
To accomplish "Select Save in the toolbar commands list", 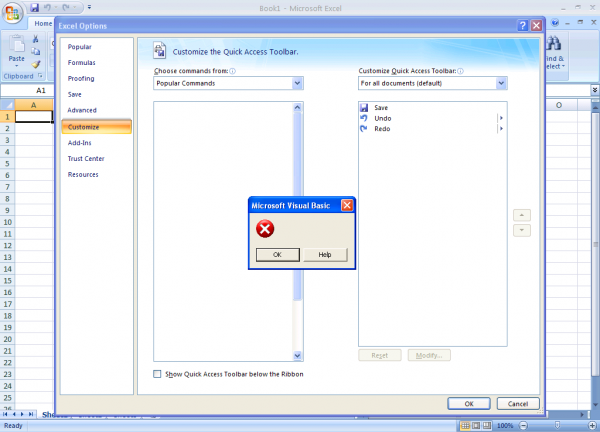I will pos(432,108).
